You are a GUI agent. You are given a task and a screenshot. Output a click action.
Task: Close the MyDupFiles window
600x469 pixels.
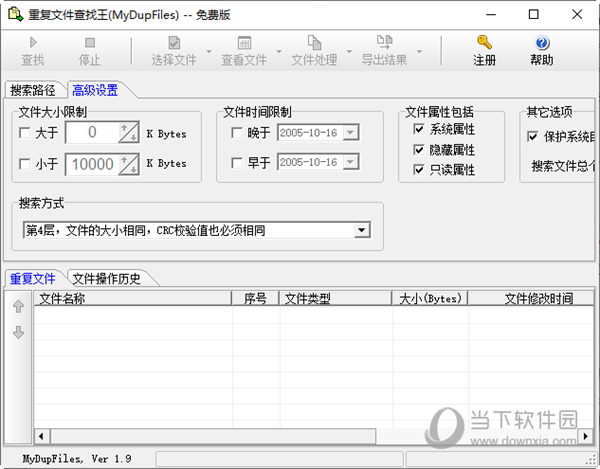coord(577,15)
